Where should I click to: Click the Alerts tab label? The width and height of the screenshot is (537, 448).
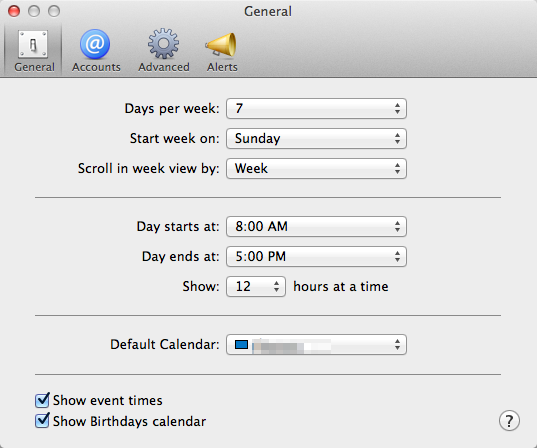tap(222, 67)
